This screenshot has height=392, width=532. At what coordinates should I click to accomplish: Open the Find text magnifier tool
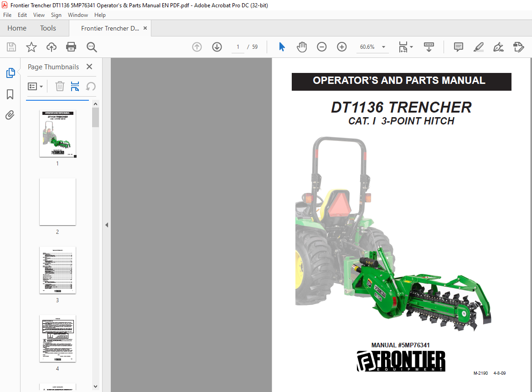92,47
